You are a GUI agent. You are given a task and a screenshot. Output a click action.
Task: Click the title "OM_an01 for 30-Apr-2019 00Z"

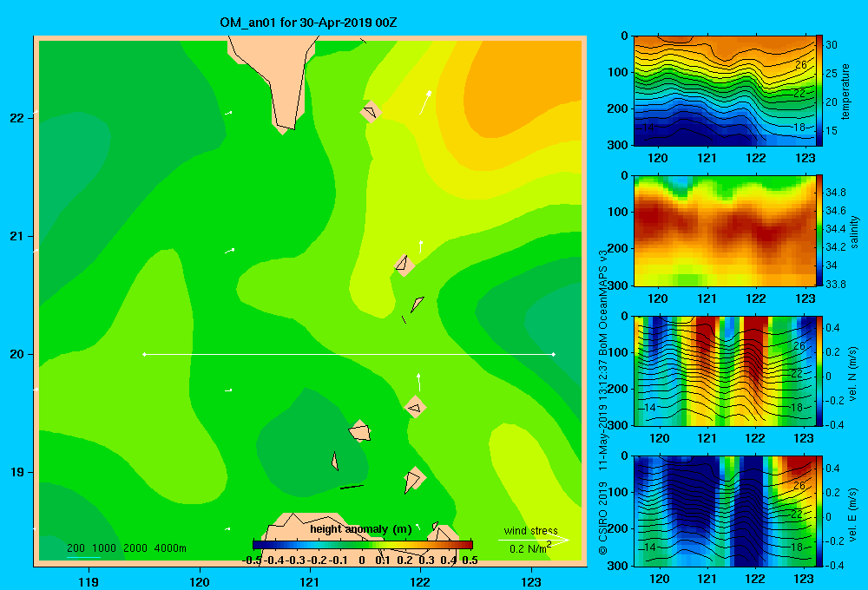[x=308, y=23]
